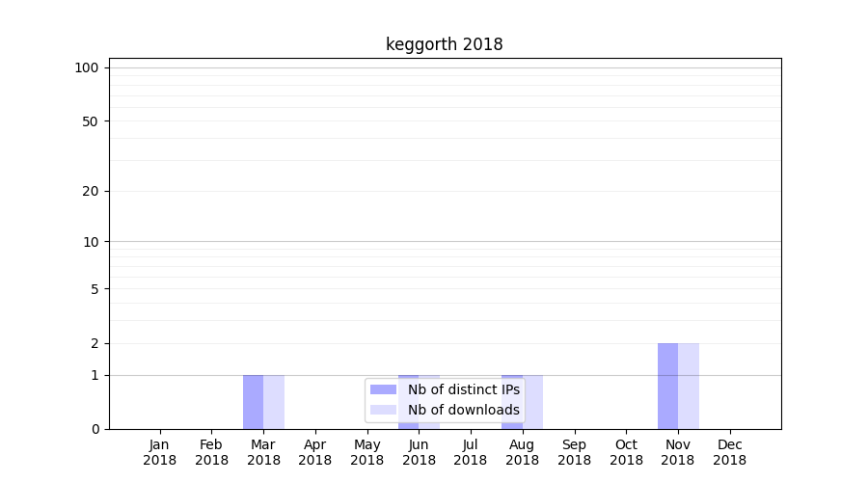Select the 'Nb of downloads' legend label

pos(463,410)
